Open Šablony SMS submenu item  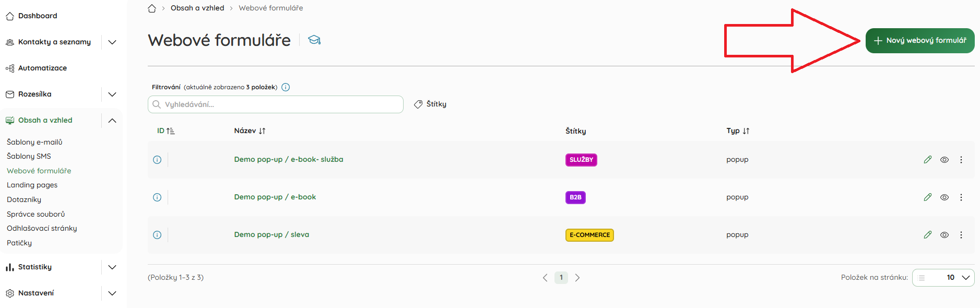point(29,156)
